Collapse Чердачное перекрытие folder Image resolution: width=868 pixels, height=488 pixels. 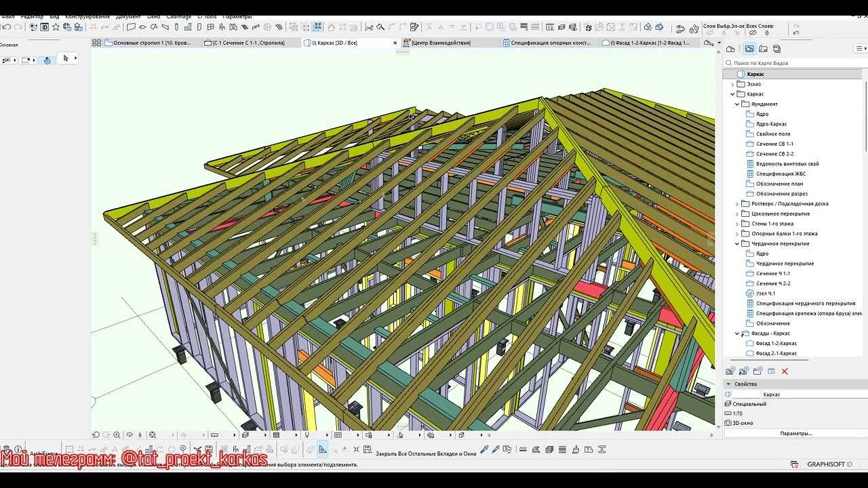pyautogui.click(x=737, y=244)
